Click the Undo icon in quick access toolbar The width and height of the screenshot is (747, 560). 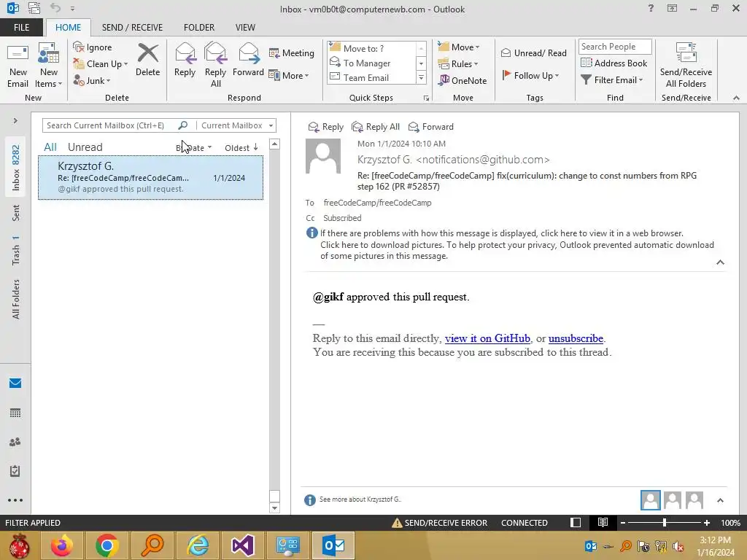[55, 8]
